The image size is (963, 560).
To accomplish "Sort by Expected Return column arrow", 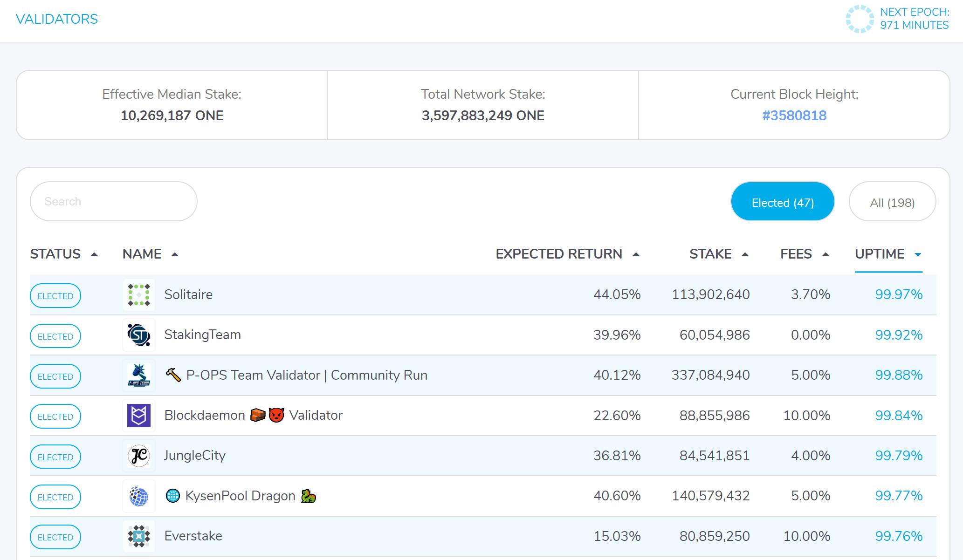I will point(636,254).
